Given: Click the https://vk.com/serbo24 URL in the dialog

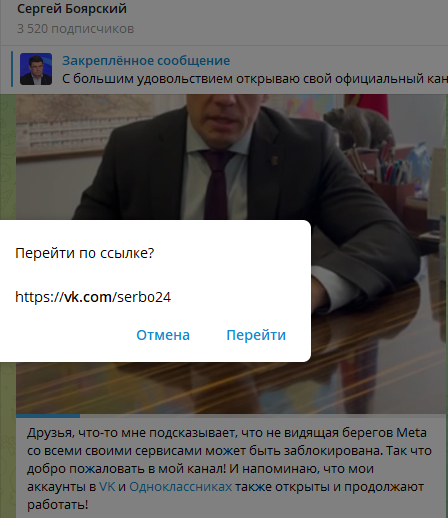Looking at the screenshot, I should tap(93, 297).
